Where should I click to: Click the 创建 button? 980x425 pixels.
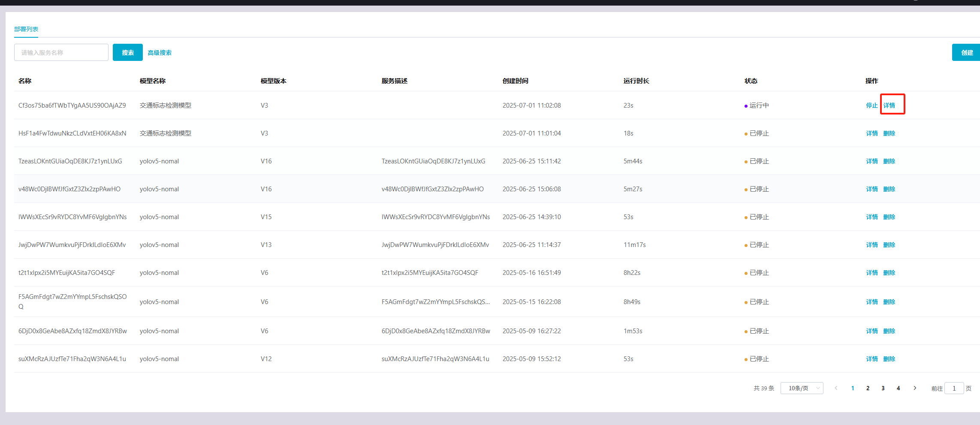click(967, 52)
